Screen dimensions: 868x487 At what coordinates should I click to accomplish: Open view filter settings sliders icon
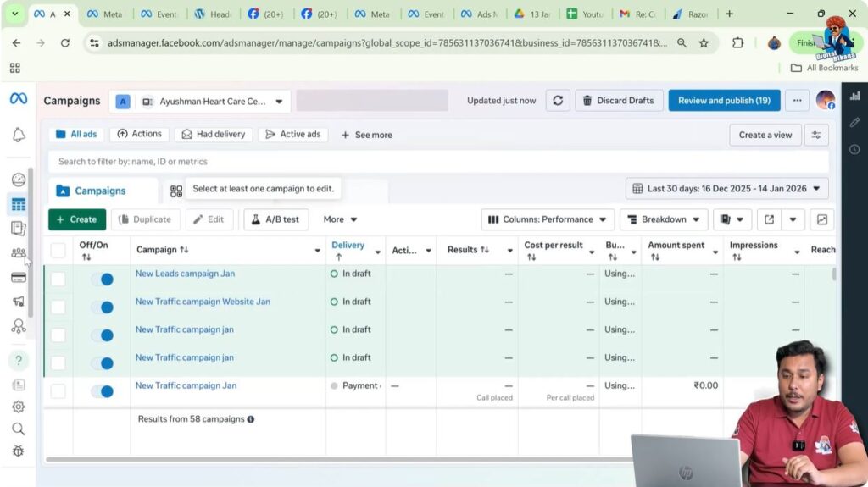point(816,135)
